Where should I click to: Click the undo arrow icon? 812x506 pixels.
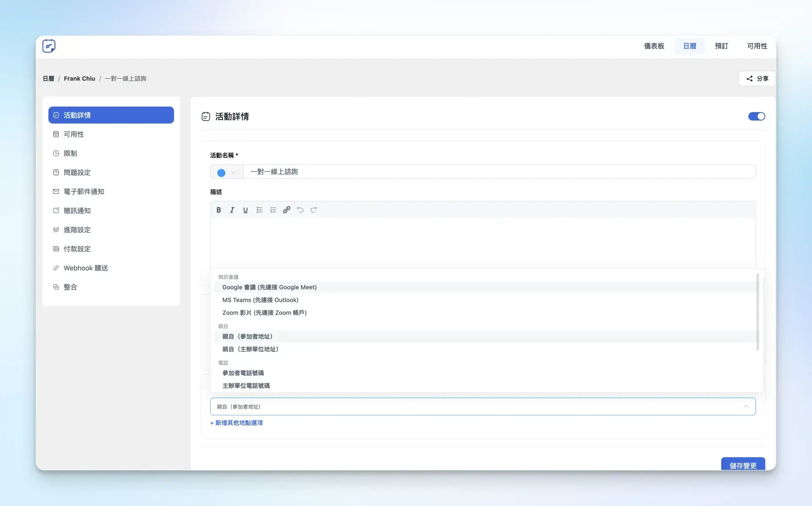point(300,210)
